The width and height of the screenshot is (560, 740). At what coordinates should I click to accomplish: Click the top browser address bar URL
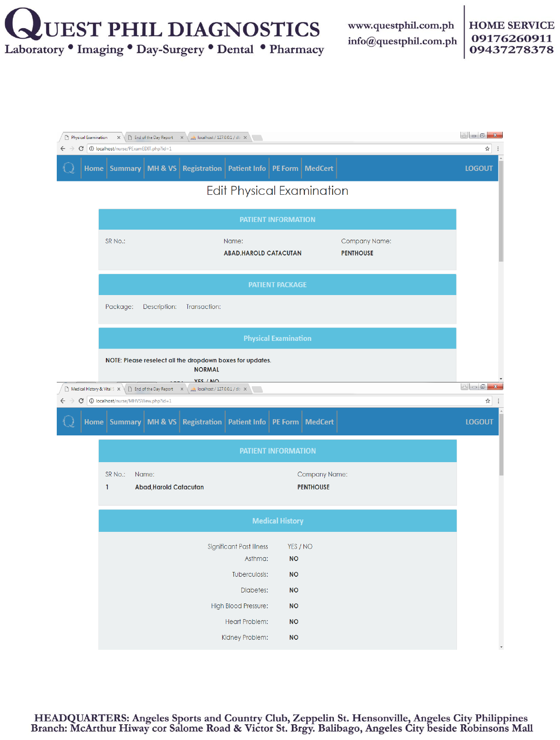[134, 148]
